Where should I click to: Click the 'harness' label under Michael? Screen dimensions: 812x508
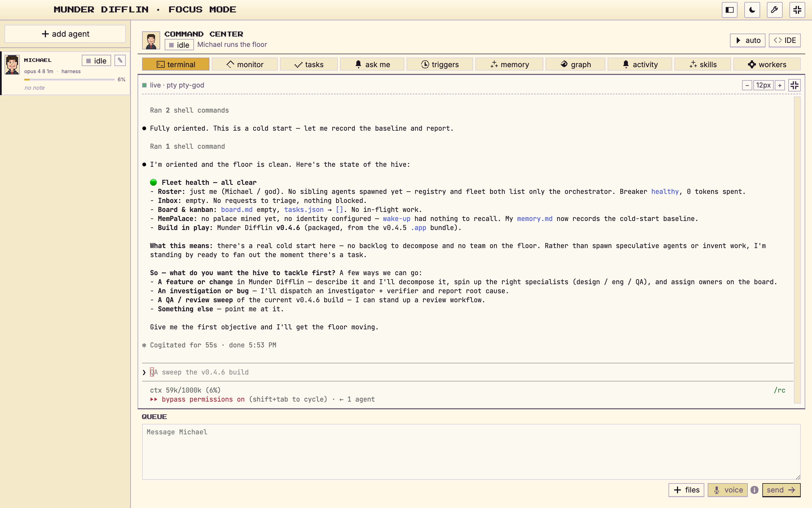pos(71,71)
